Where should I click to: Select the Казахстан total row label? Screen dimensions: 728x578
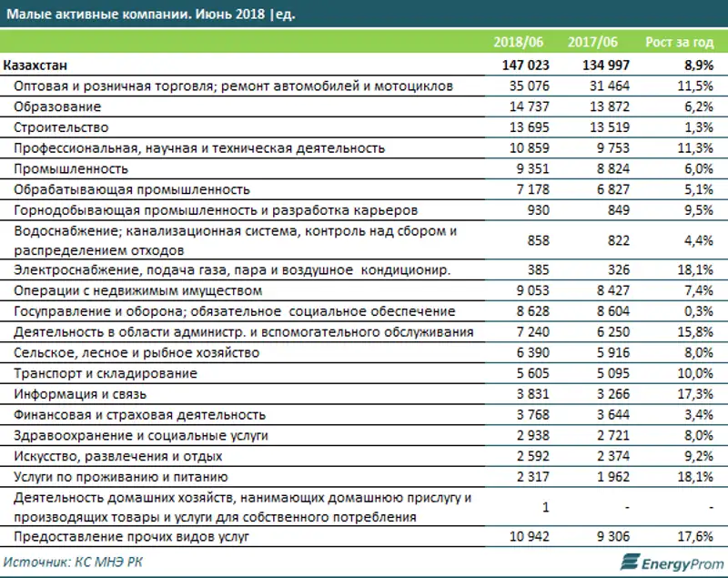point(35,66)
